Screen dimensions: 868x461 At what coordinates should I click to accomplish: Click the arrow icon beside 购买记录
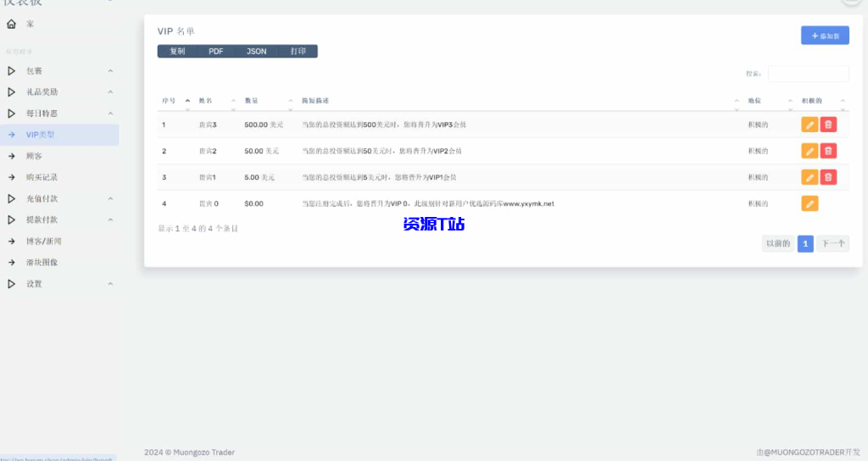[x=12, y=177]
